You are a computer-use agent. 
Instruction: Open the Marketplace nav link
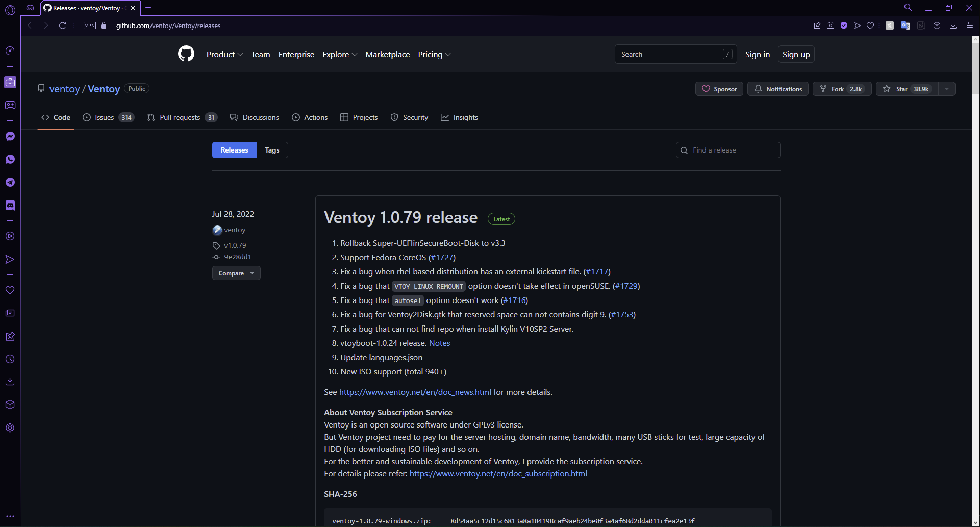[388, 54]
